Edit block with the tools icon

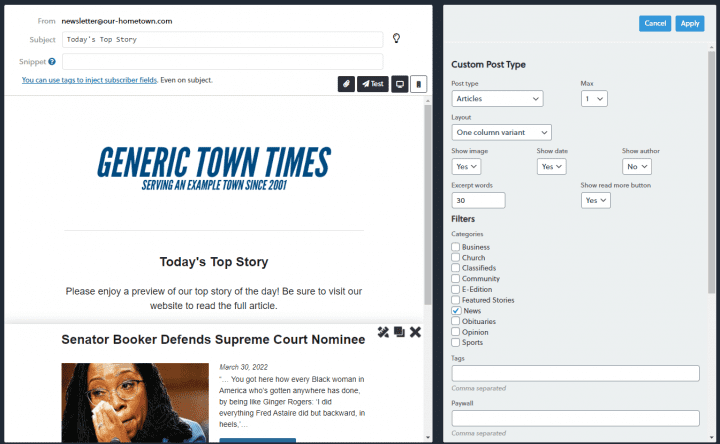[383, 332]
